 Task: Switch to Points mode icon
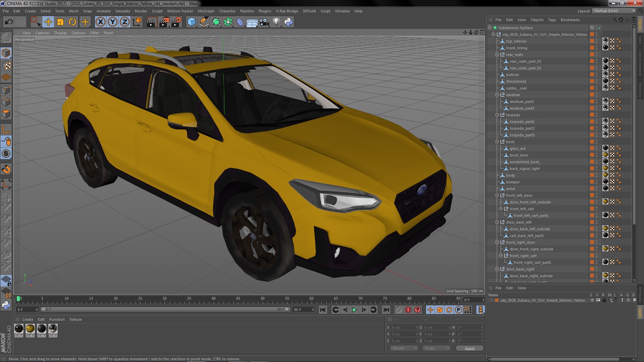coord(6,90)
